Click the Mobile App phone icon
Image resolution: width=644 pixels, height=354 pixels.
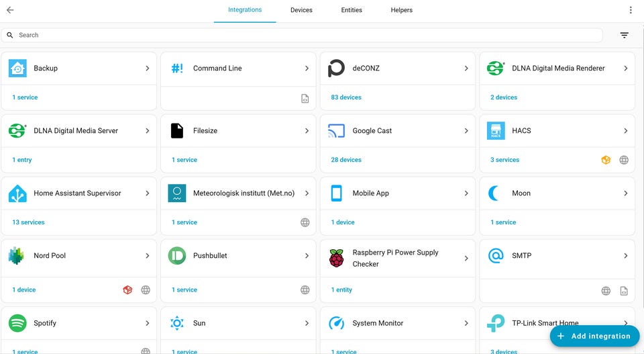point(336,193)
